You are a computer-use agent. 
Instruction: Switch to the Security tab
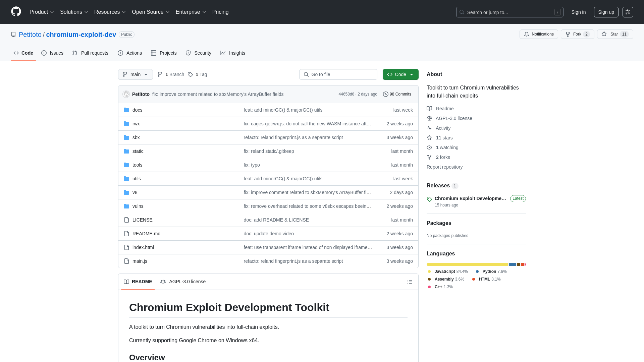(x=199, y=53)
